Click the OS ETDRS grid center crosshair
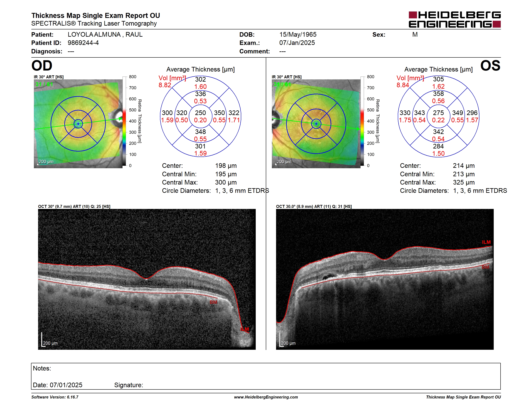The width and height of the screenshot is (532, 411). pyautogui.click(x=316, y=124)
